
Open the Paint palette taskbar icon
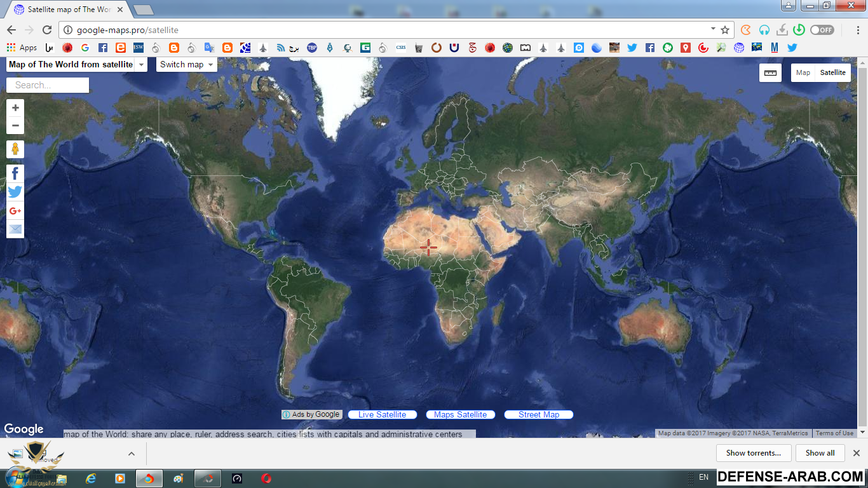coord(179,478)
